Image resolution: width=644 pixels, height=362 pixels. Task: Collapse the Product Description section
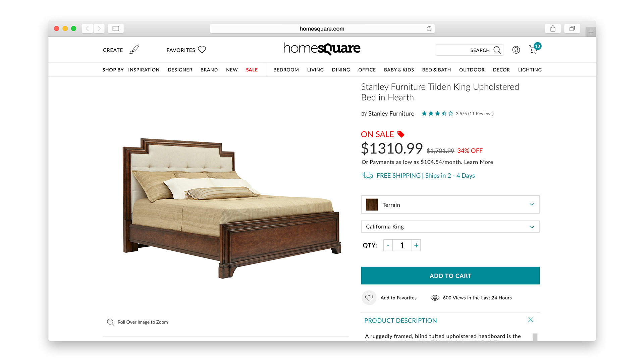pos(530,320)
